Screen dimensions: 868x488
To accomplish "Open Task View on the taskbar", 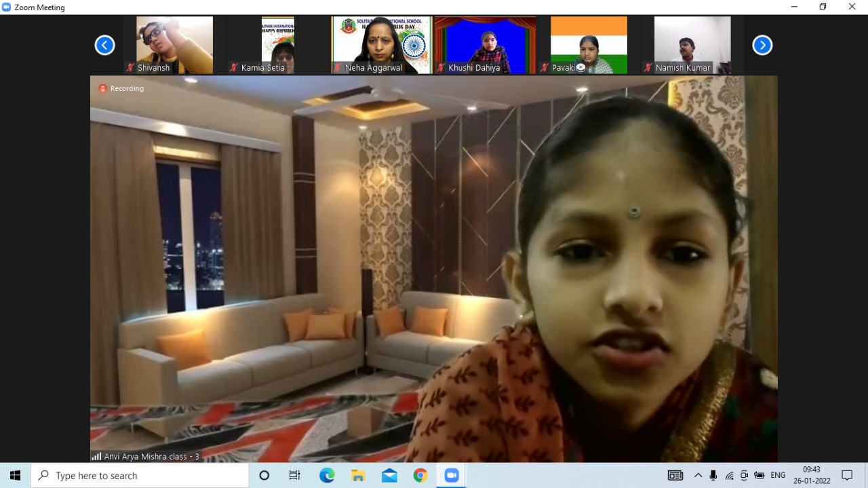I will (295, 475).
